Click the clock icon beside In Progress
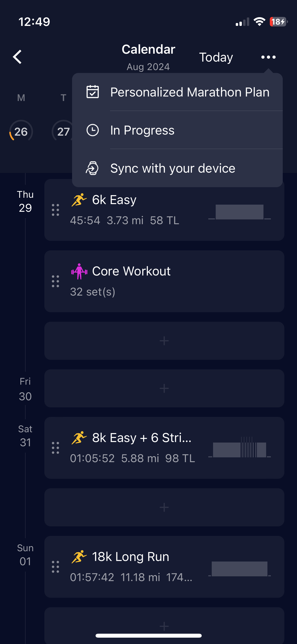297x644 pixels. pos(93,130)
